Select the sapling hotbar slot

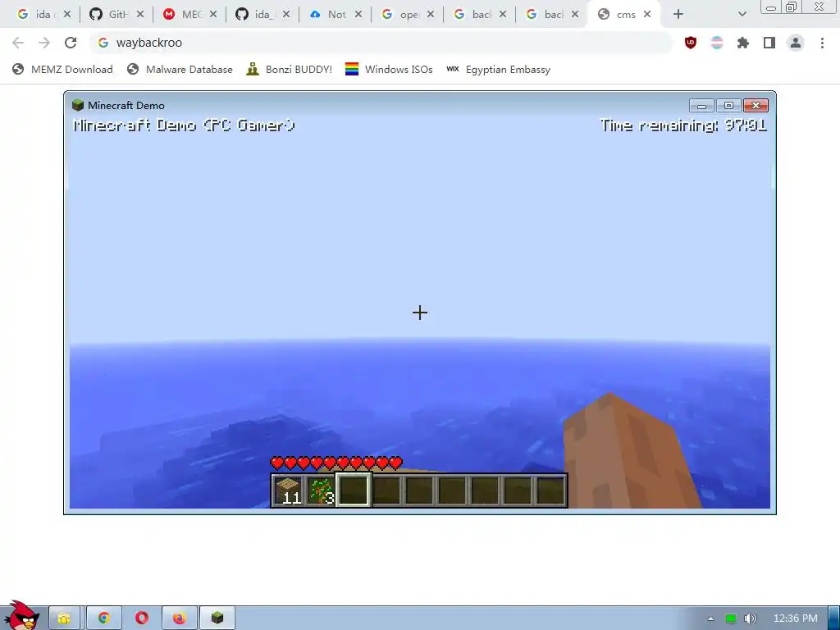[x=321, y=491]
